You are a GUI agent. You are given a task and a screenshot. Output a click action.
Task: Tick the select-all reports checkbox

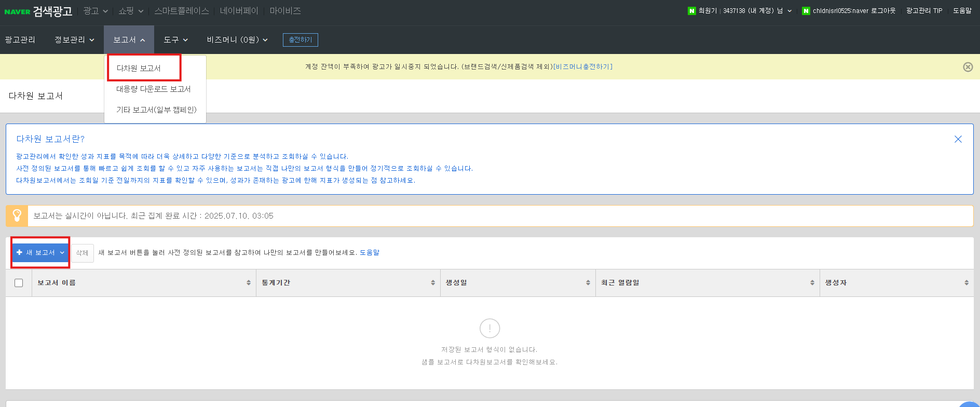pos(19,283)
